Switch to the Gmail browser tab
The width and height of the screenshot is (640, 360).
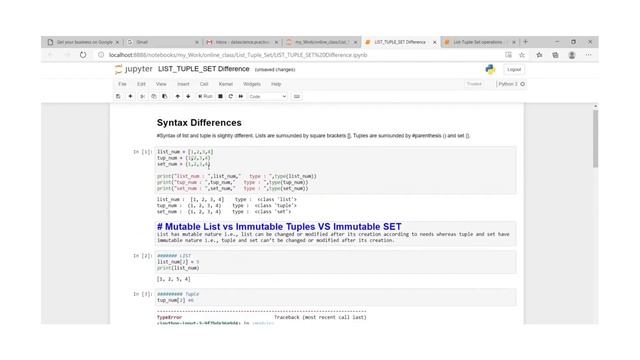[x=161, y=42]
